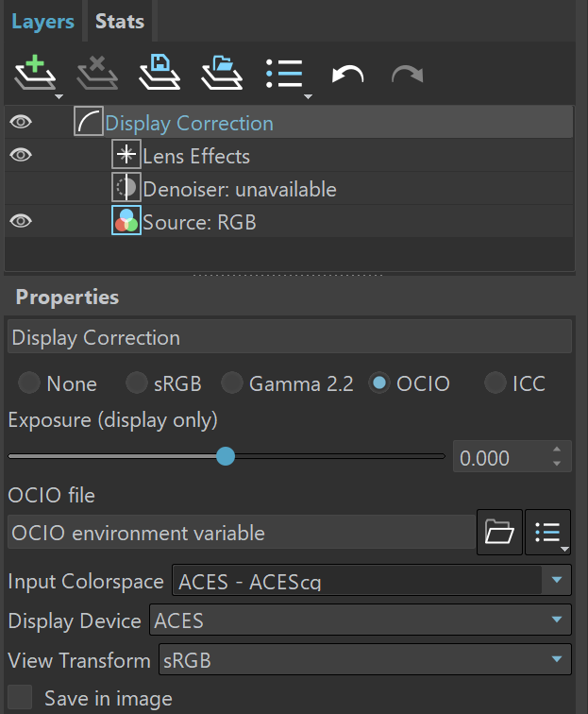
Task: Expand the Display Device dropdown
Action: (360, 620)
